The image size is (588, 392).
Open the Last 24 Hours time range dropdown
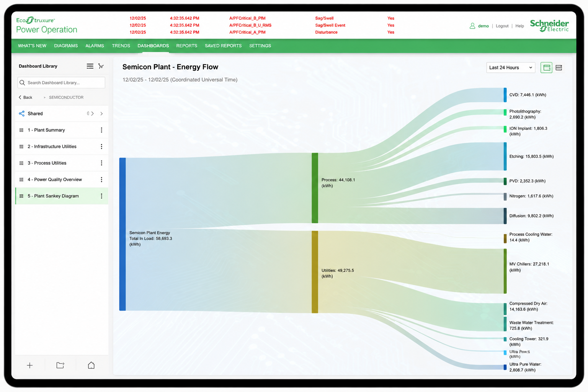[511, 67]
